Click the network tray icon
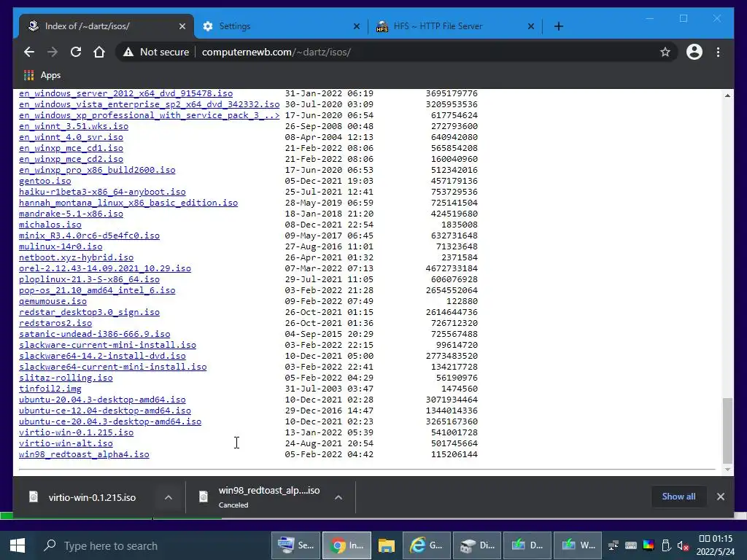The height and width of the screenshot is (560, 747). [613, 545]
